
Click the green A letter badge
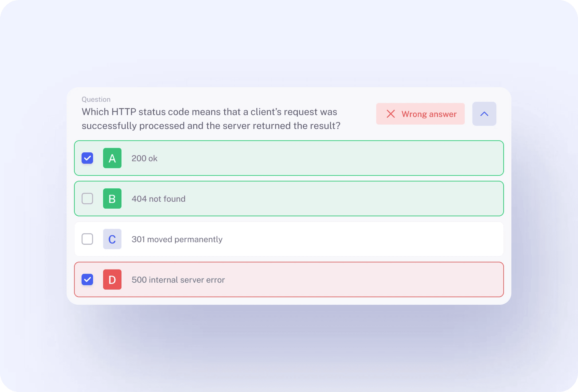[112, 158]
